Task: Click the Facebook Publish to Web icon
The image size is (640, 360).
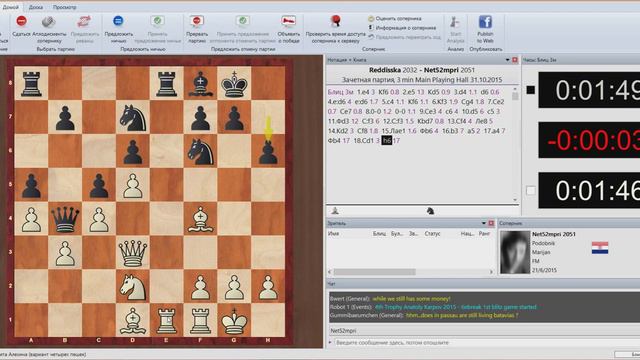Action: (x=485, y=22)
